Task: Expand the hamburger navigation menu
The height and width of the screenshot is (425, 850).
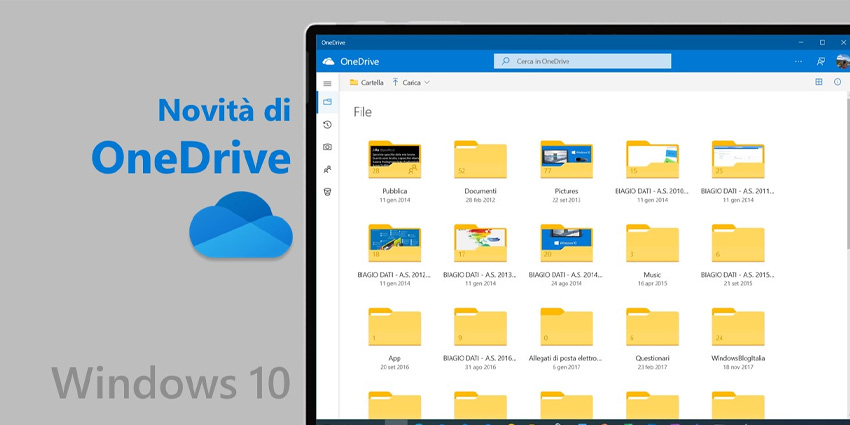Action: pyautogui.click(x=327, y=83)
